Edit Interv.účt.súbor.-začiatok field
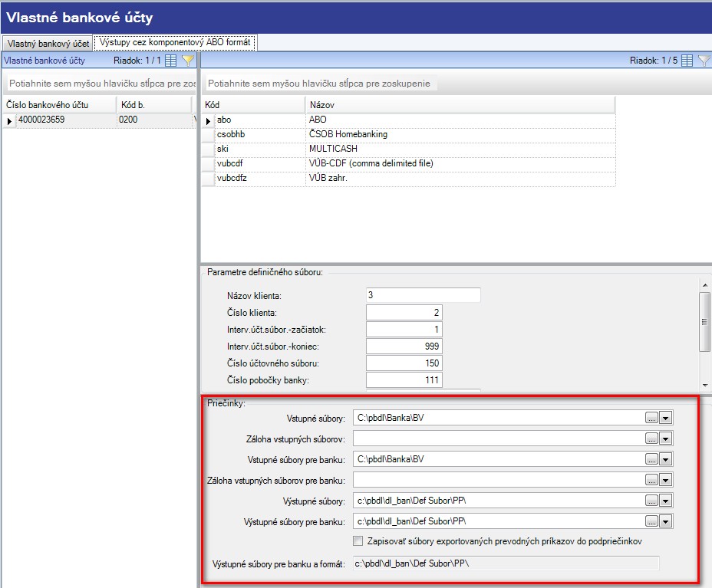The width and height of the screenshot is (712, 588). click(404, 330)
